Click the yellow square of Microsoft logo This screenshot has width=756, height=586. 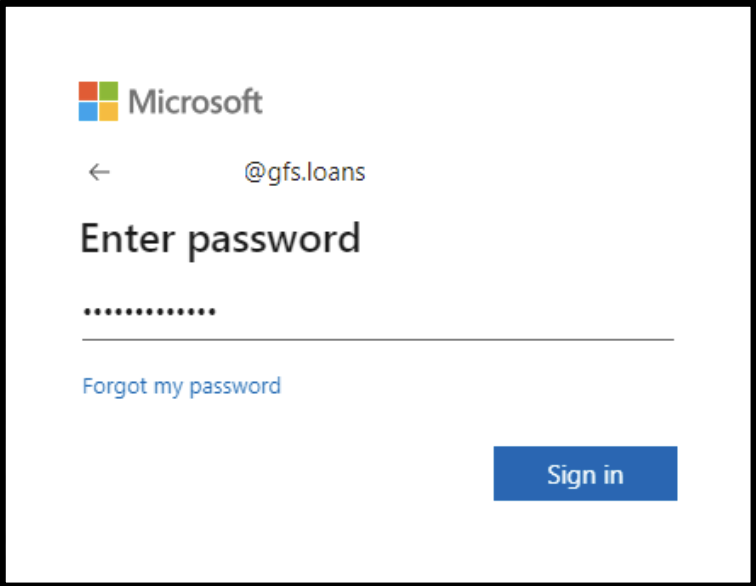[x=108, y=111]
